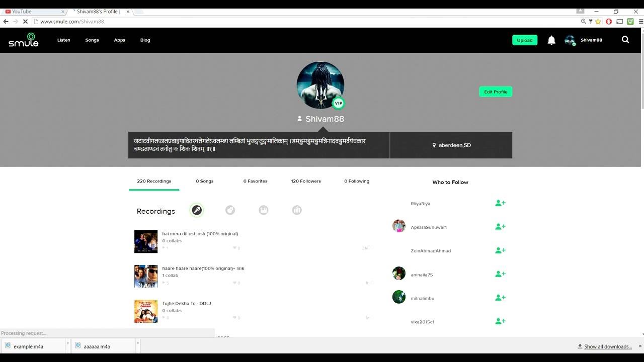Select the fourth recordings filter icon
644x362 pixels.
click(297, 210)
